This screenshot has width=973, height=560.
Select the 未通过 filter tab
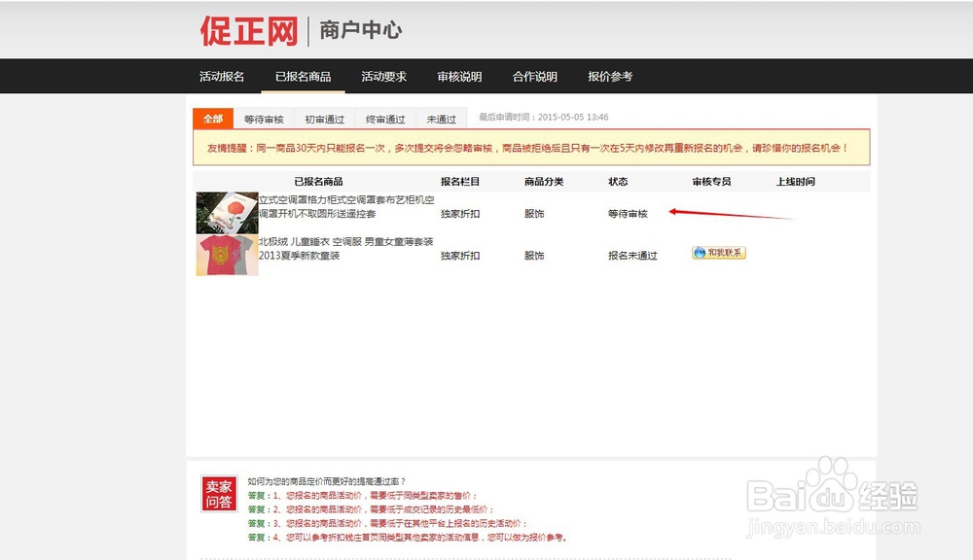(441, 118)
